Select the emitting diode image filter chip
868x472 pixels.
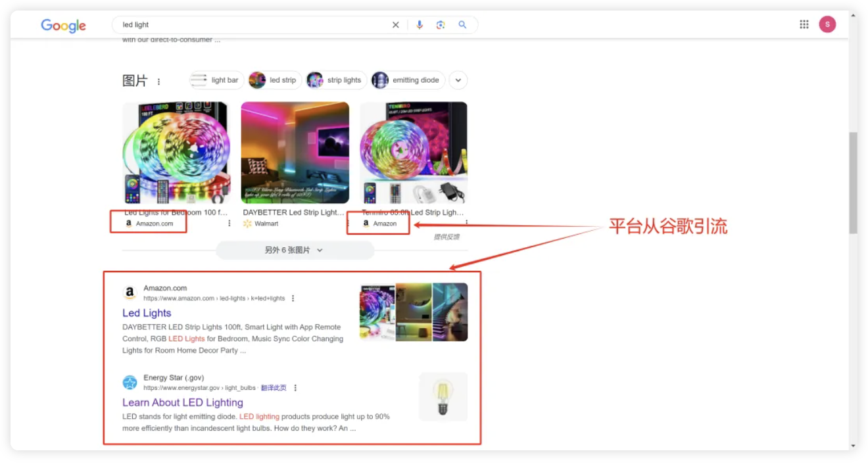[408, 80]
